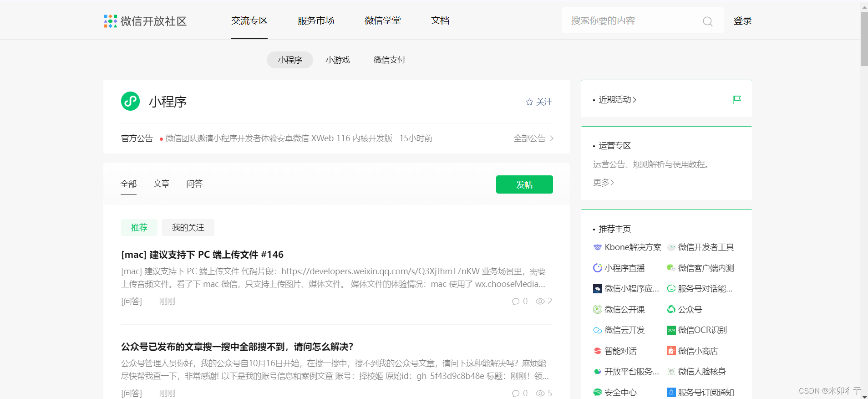The image size is (868, 399).
Task: Click the green 发帖 button
Action: coord(524,184)
